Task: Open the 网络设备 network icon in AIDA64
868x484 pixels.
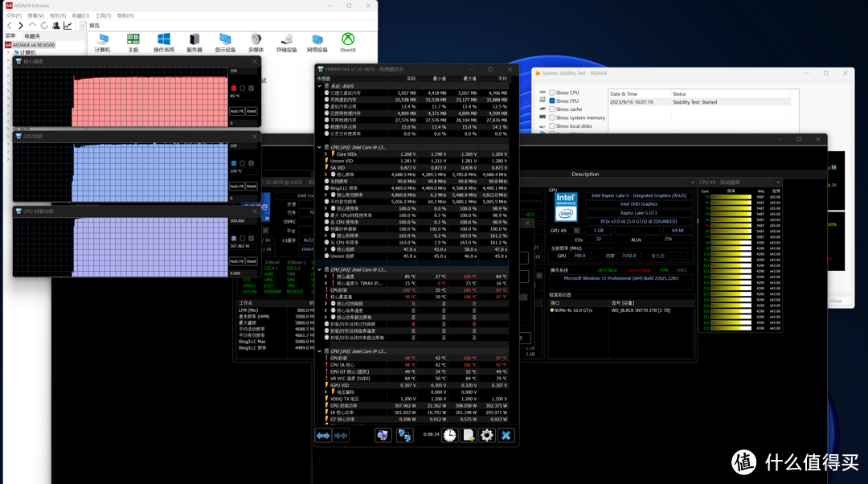Action: click(317, 43)
